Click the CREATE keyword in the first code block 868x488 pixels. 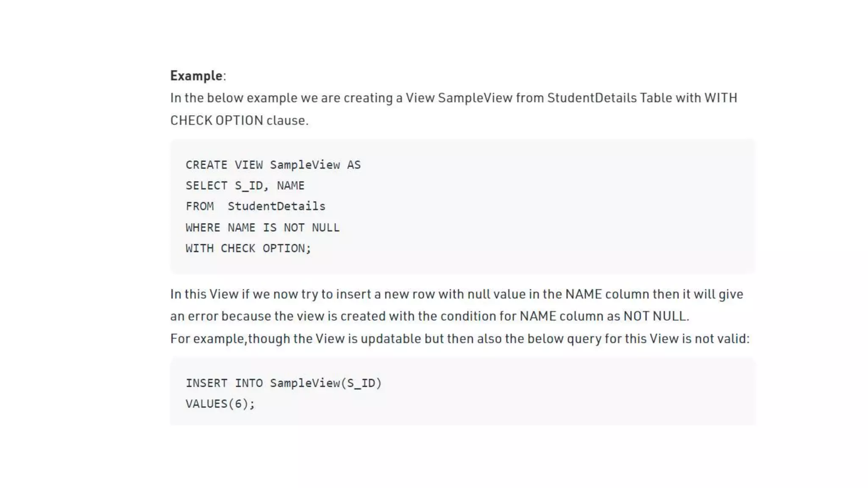tap(206, 165)
